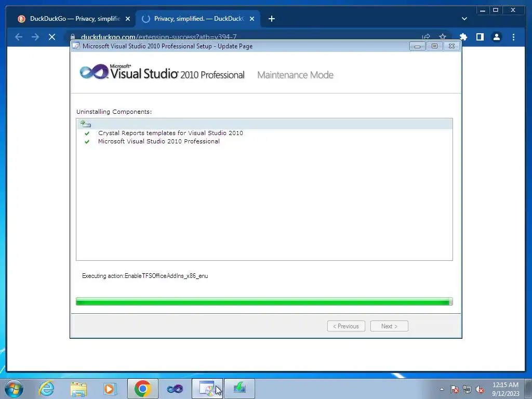Open Windows Explorer folder icon in taskbar
This screenshot has height=399, width=532.
(x=78, y=389)
